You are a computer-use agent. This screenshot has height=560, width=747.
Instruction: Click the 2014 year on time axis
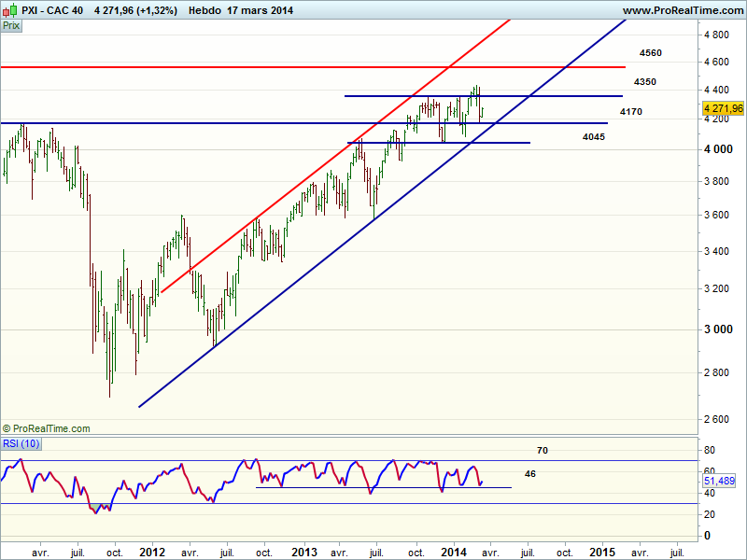[456, 553]
